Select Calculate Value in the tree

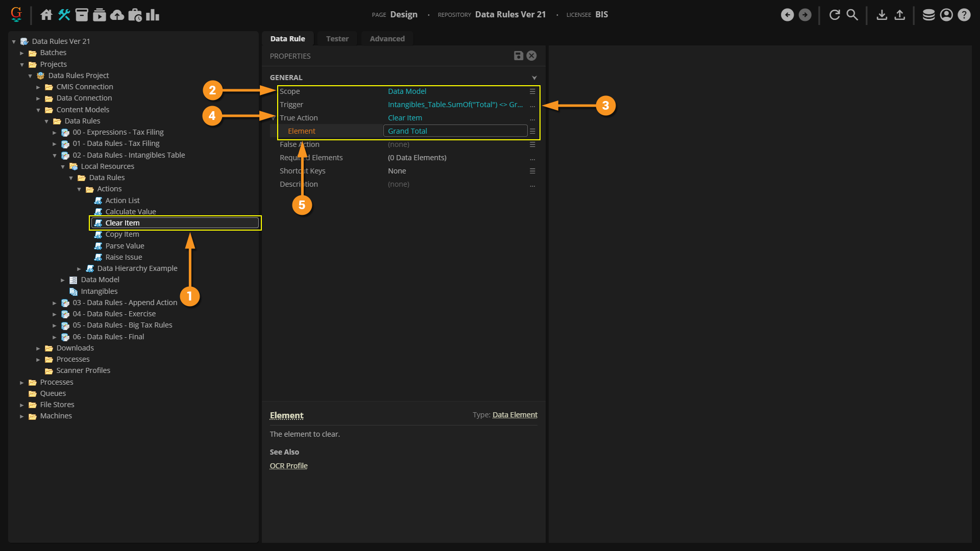130,212
